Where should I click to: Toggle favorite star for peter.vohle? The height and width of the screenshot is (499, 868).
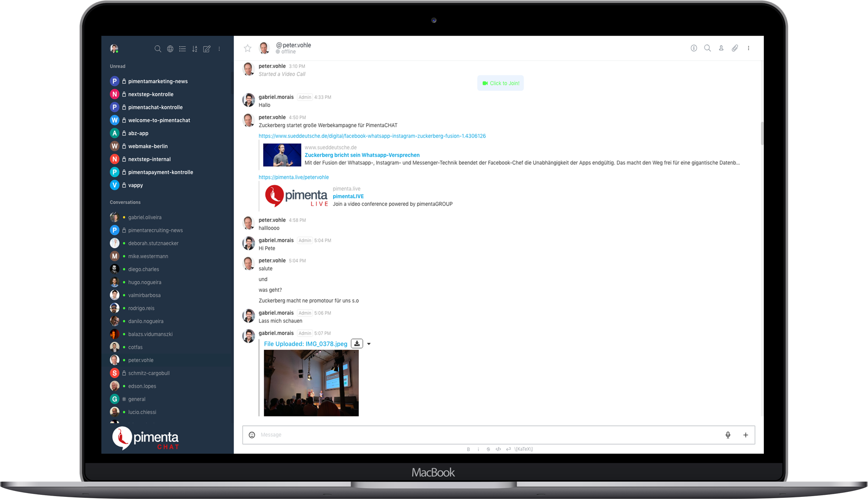click(x=248, y=48)
